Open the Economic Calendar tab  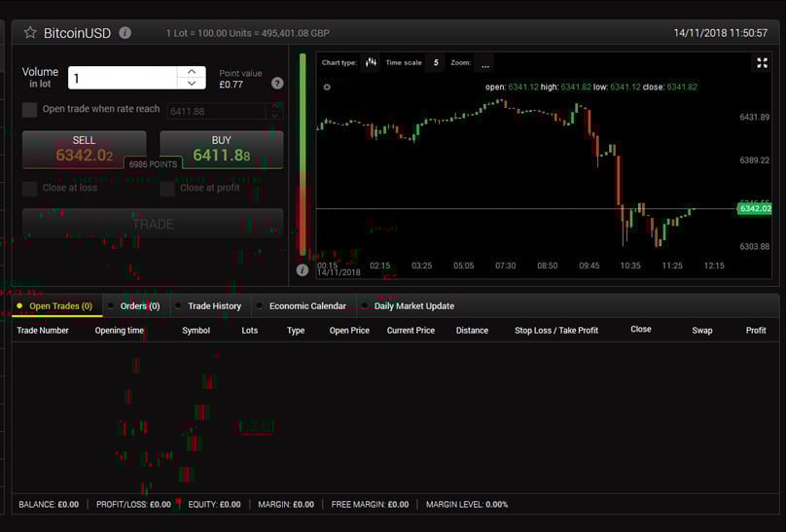(x=307, y=306)
